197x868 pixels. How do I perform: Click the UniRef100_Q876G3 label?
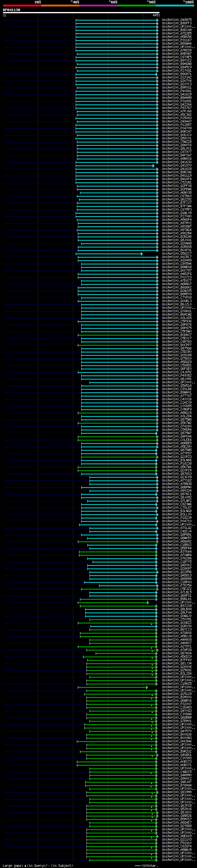coord(177,474)
